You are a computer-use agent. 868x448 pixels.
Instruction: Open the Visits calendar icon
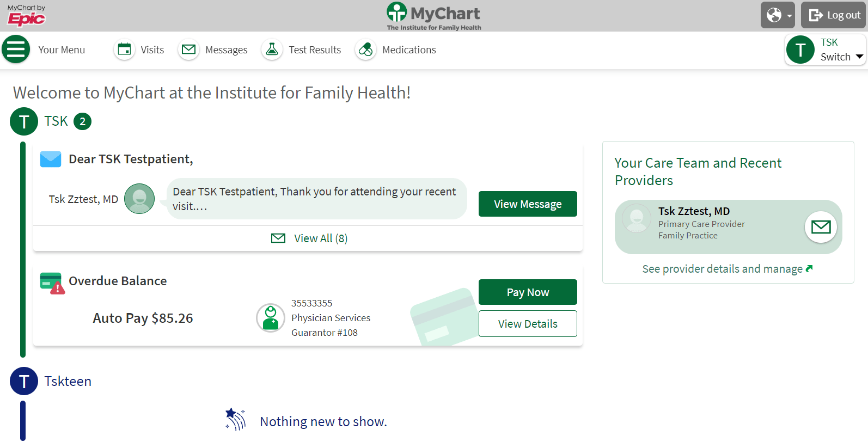124,49
